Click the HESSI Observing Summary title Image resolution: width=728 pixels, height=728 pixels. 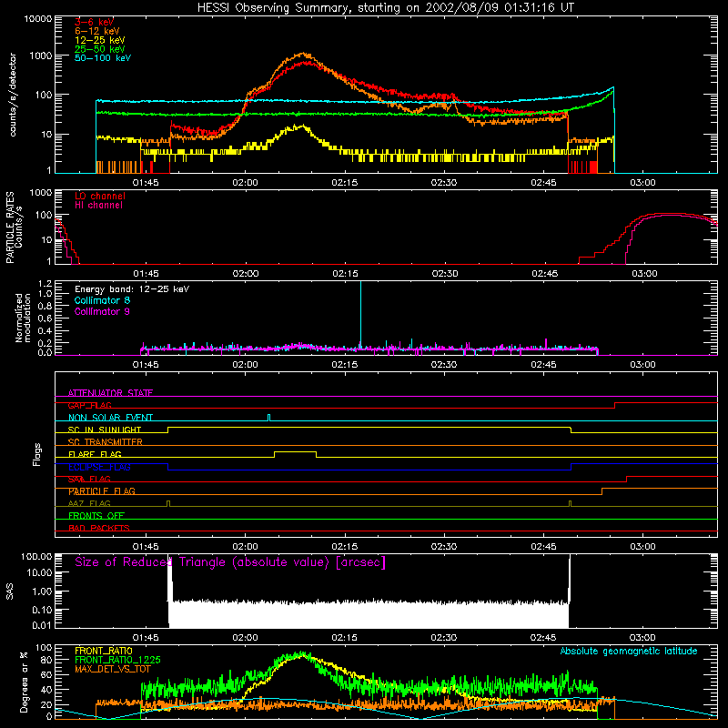click(x=385, y=7)
